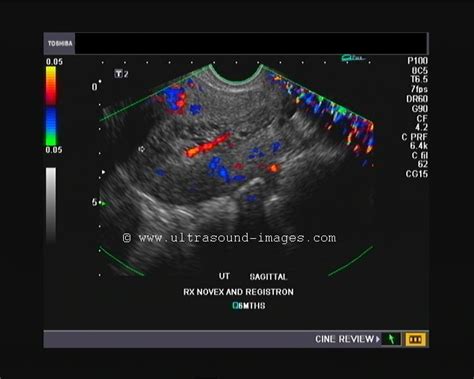474x379 pixels.
Task: Click the yellow film-strip icon in bottom bar
Action: 415,339
